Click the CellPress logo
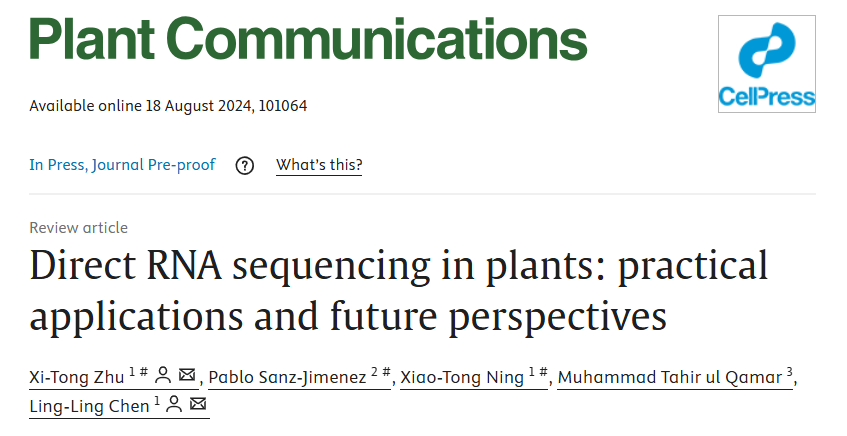 tap(766, 64)
